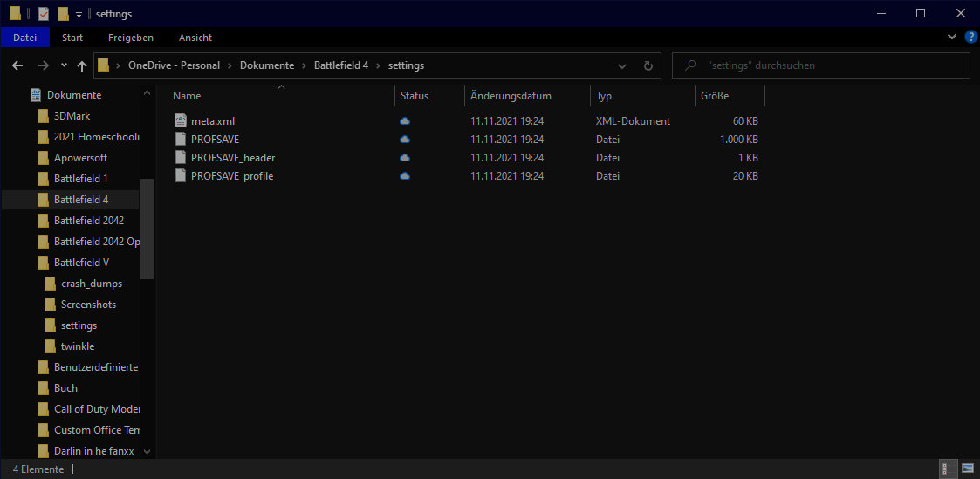Click the navigation pane scroll down arrow

click(x=147, y=452)
